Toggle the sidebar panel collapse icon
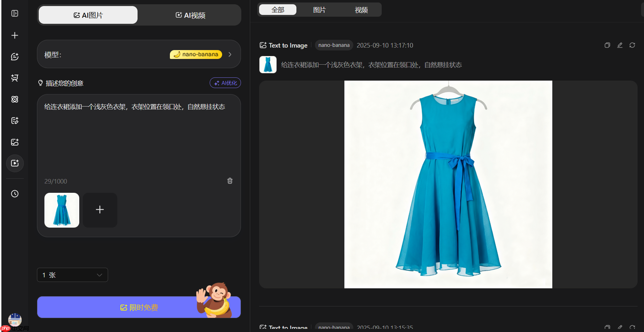The width and height of the screenshot is (644, 332). pyautogui.click(x=15, y=13)
